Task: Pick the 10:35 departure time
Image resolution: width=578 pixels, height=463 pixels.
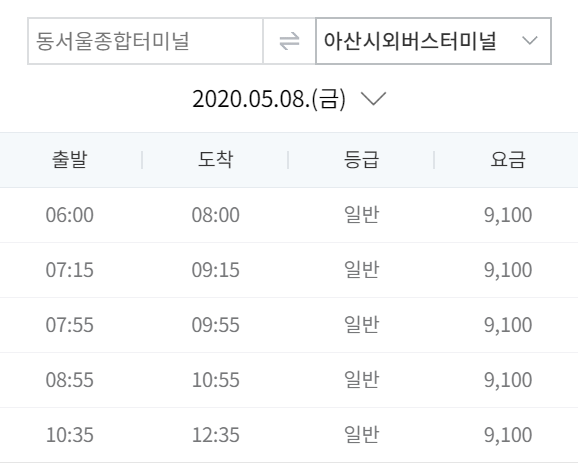Action: [x=70, y=435]
